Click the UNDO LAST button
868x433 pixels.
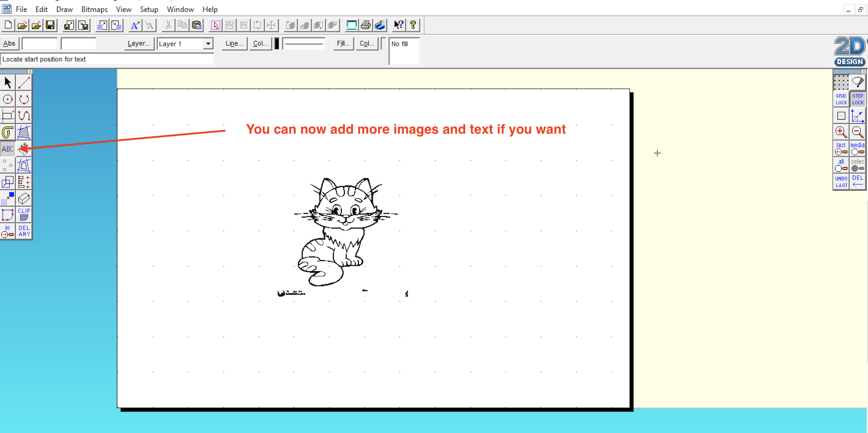coord(840,182)
